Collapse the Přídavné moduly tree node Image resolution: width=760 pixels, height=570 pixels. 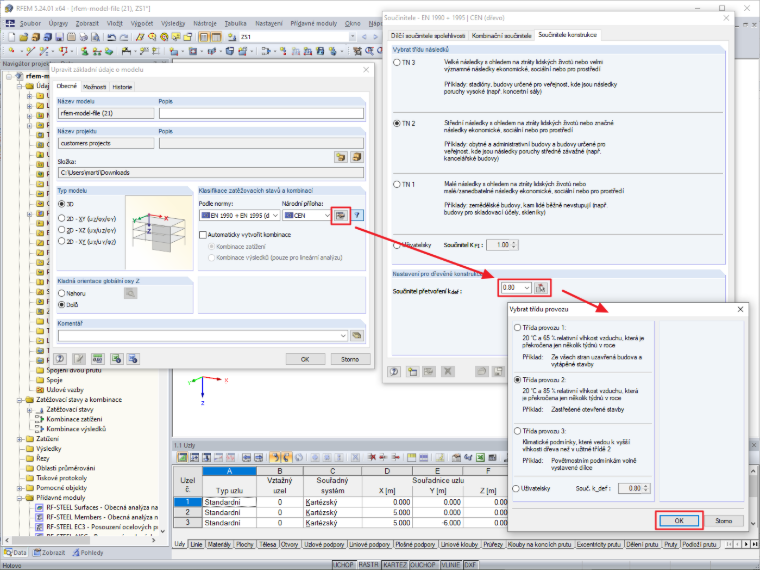[x=19, y=498]
